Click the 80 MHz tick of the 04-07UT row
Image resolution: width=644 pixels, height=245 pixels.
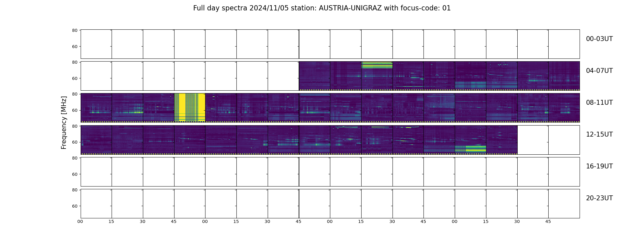pyautogui.click(x=75, y=62)
